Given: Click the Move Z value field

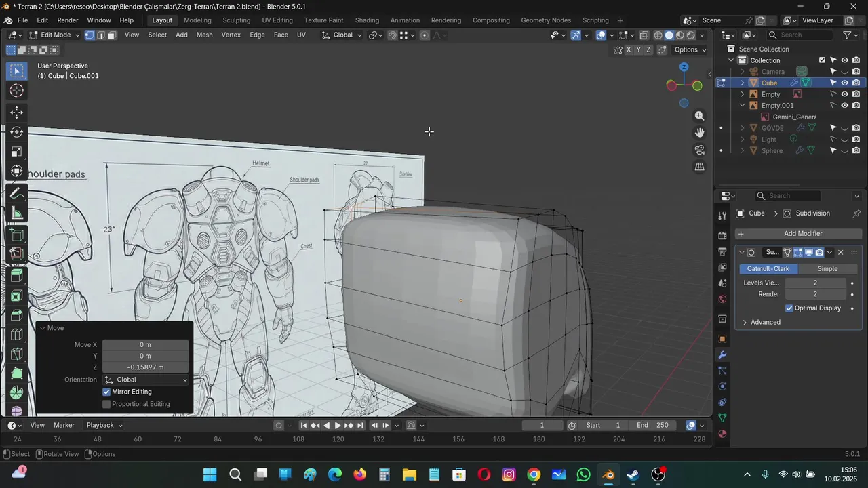Looking at the screenshot, I should (146, 367).
